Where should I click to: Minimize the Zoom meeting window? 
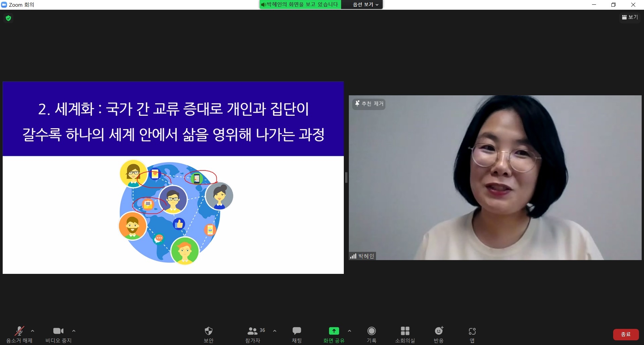594,5
